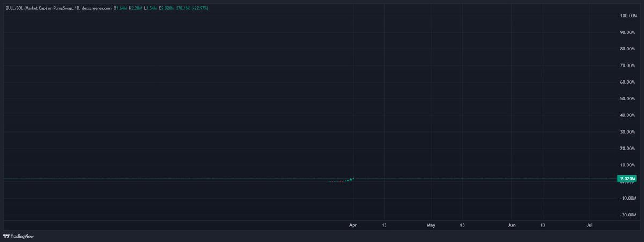The image size is (644, 242).
Task: Click the 20.00M price axis label
Action: [628, 149]
